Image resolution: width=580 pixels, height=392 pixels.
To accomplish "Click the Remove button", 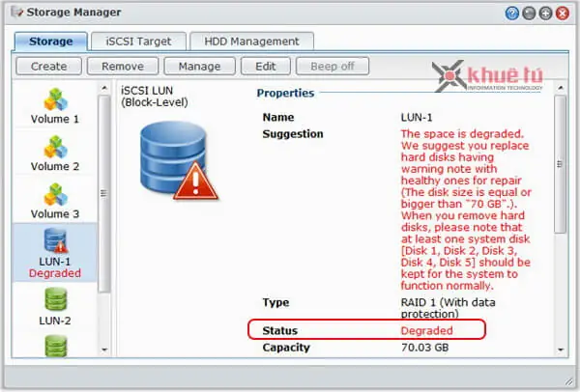I will click(x=123, y=66).
